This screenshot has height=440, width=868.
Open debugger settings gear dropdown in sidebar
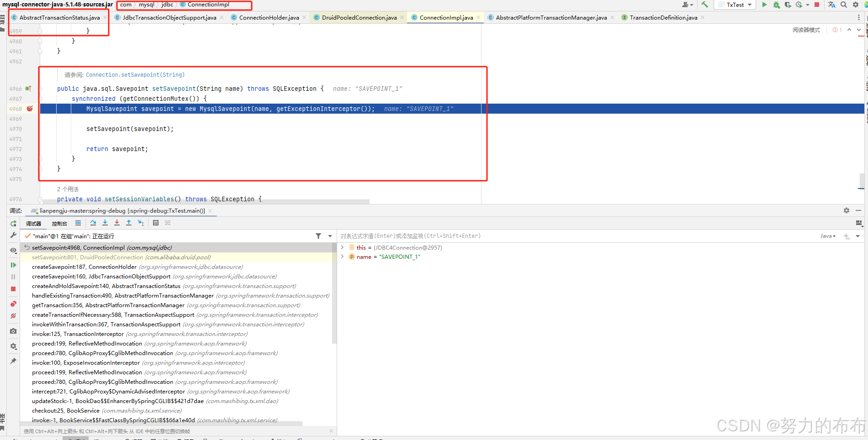pyautogui.click(x=13, y=346)
